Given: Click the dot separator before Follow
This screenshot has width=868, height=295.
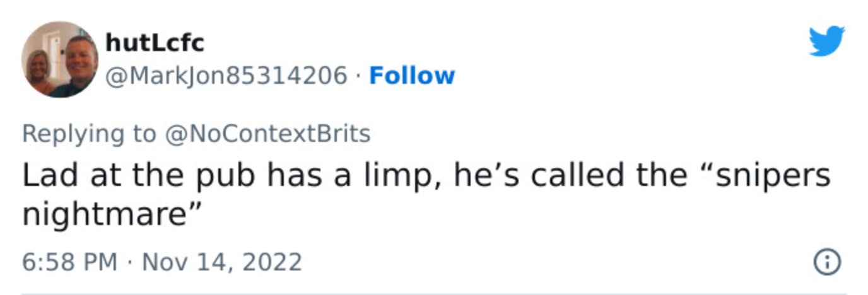Looking at the screenshot, I should (358, 76).
